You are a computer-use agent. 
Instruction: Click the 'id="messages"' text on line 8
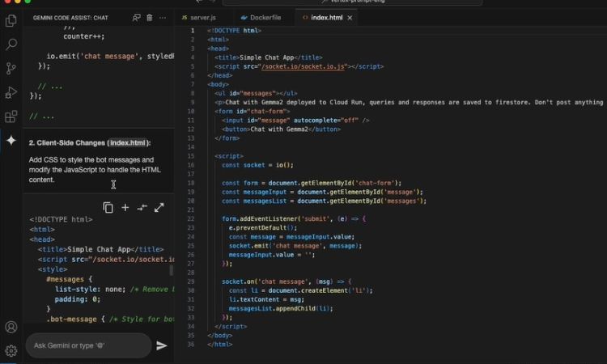click(252, 94)
